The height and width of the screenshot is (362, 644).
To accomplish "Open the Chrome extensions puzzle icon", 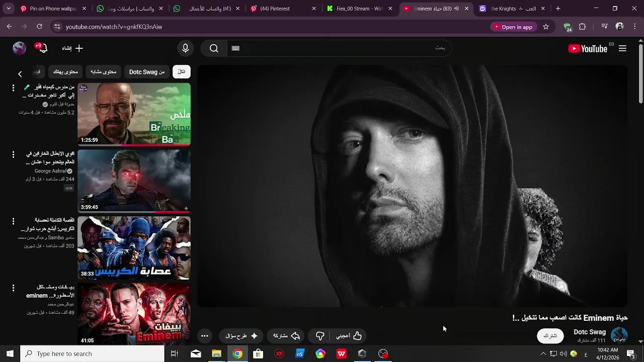I will (583, 27).
